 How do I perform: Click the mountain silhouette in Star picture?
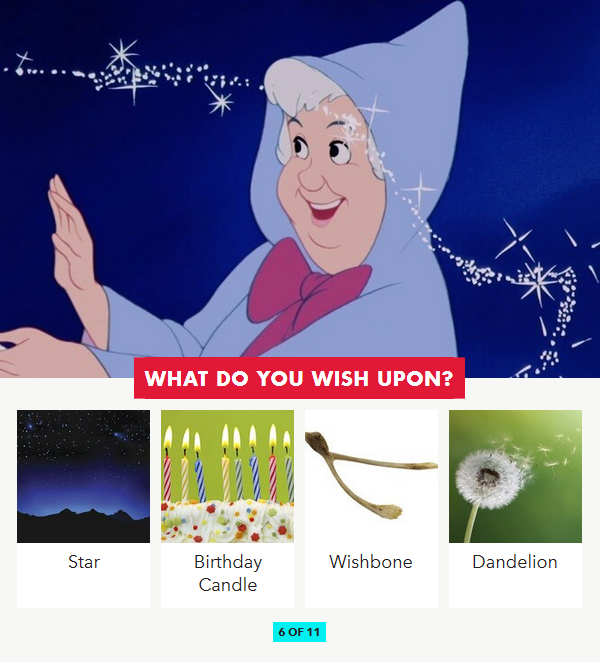83,526
